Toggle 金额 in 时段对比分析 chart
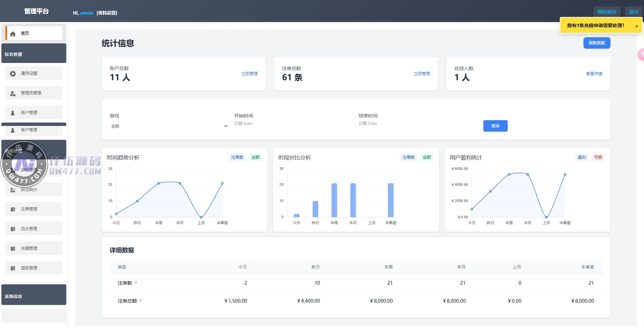 pyautogui.click(x=427, y=157)
